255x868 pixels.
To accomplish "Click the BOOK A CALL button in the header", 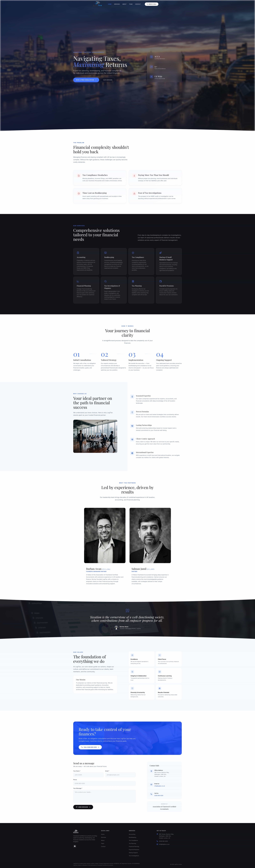I will [x=151, y=4].
